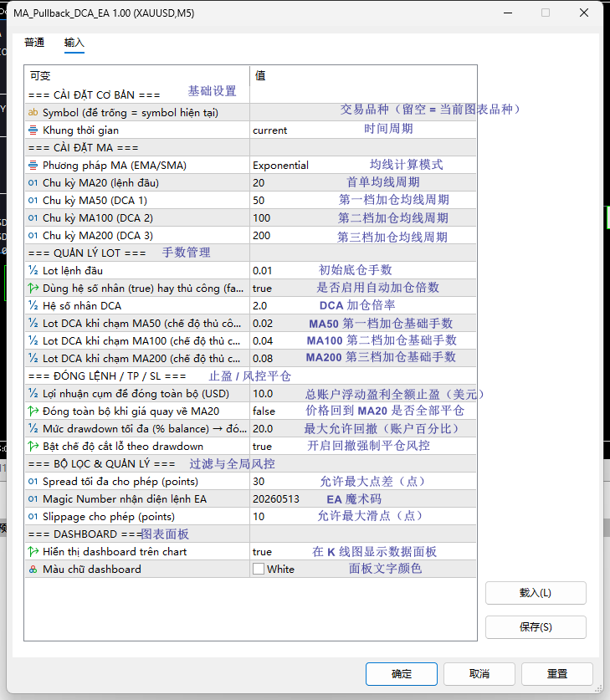Click the string icon beside Symbol parameter
610x700 pixels.
pos(33,113)
